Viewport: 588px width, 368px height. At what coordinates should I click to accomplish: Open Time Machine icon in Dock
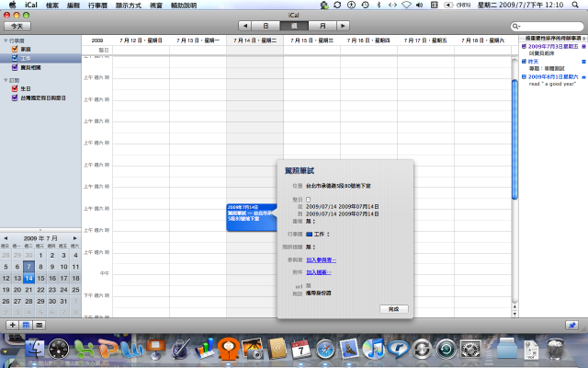(447, 350)
